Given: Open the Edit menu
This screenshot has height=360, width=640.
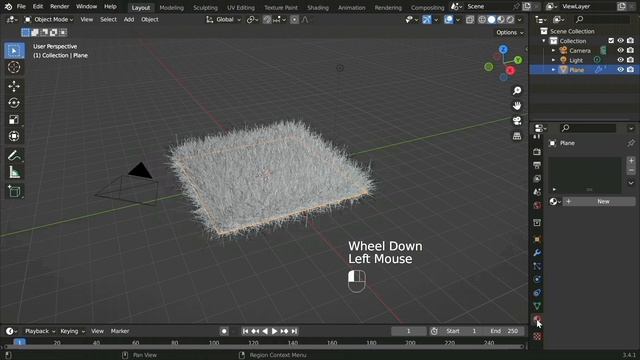Looking at the screenshot, I should coord(38,7).
